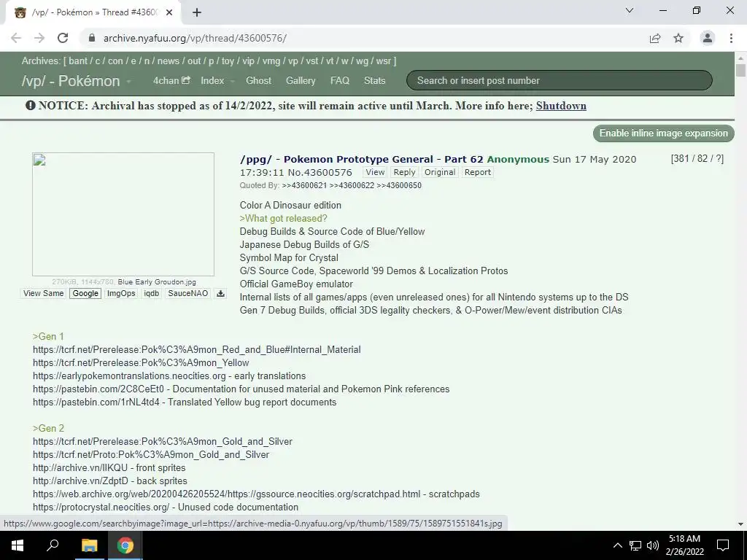Click the search or post number field
Screen dimensions: 747x560
coord(560,80)
